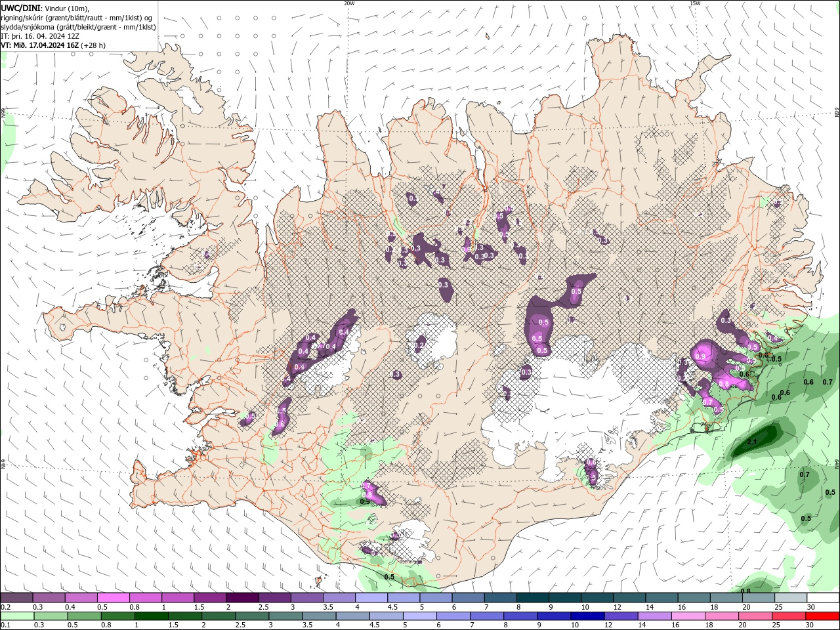Select dark teal swatch starting at 8, upper legend
Viewport: 840px width, 630px height.
(x=532, y=598)
